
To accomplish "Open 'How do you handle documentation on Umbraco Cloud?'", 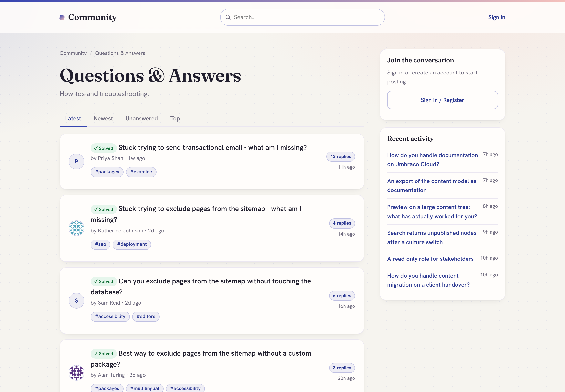I will click(x=432, y=160).
